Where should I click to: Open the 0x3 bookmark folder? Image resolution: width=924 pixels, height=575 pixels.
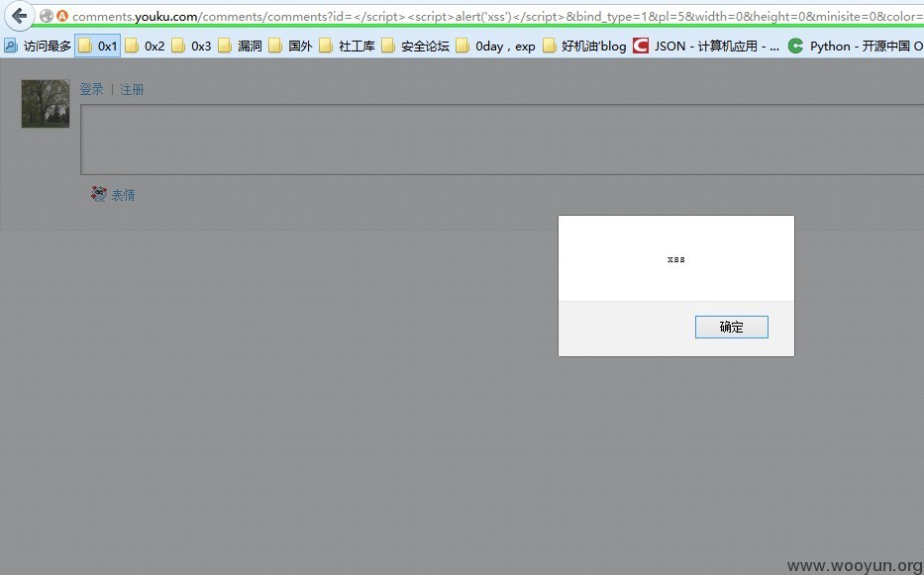[x=191, y=46]
